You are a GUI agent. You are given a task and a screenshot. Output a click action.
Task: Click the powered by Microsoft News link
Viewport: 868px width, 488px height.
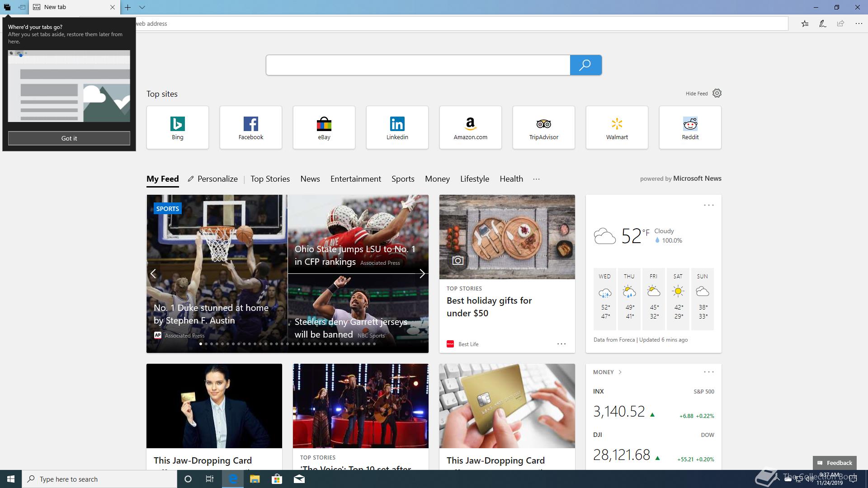(x=681, y=178)
